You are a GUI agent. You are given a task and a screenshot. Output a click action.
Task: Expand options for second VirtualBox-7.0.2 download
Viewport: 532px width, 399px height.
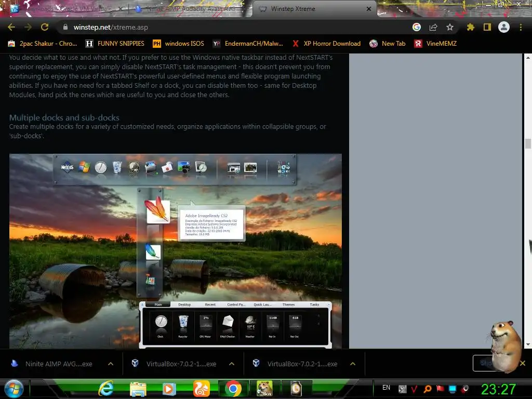tap(353, 364)
